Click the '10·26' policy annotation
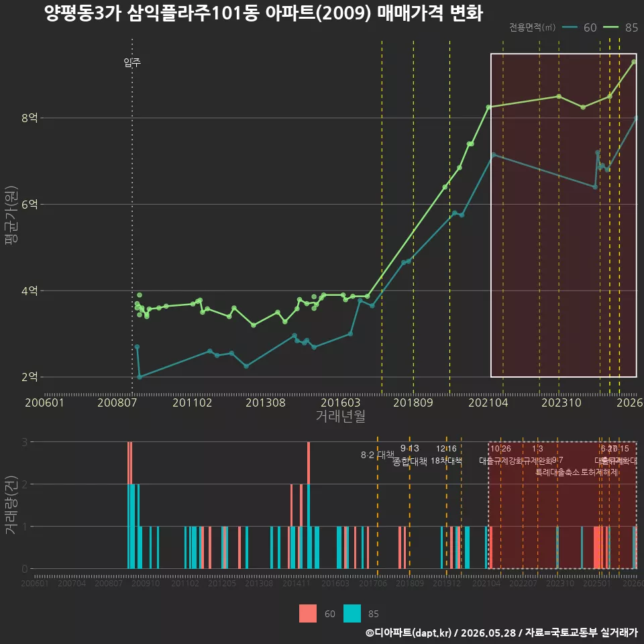The image size is (644, 644). [500, 449]
